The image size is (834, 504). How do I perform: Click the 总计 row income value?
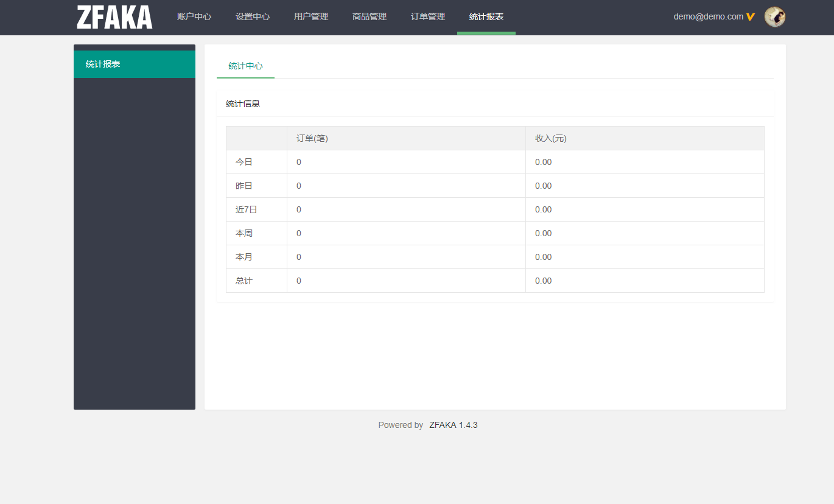pyautogui.click(x=543, y=281)
